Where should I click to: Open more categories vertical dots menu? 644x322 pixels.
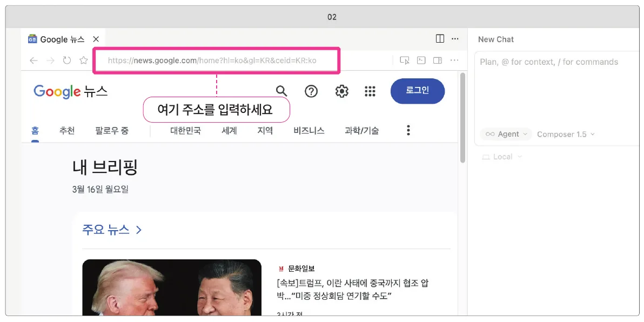pyautogui.click(x=408, y=130)
